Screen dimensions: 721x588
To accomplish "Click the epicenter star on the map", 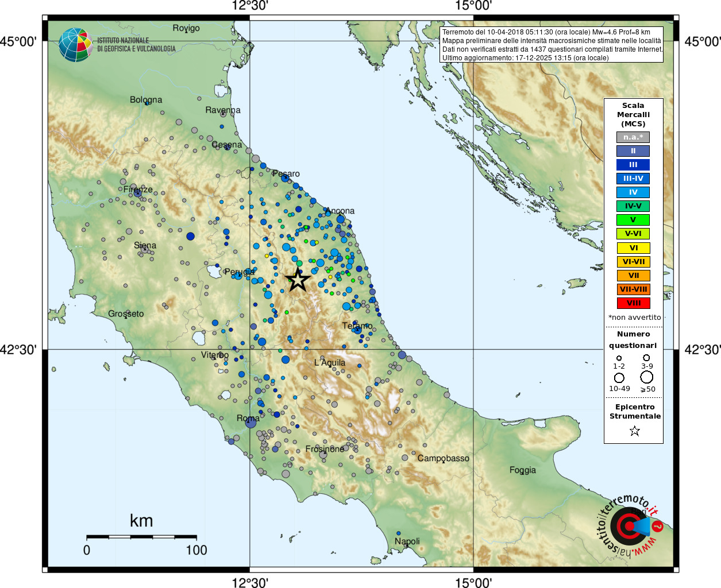I will pyautogui.click(x=298, y=280).
